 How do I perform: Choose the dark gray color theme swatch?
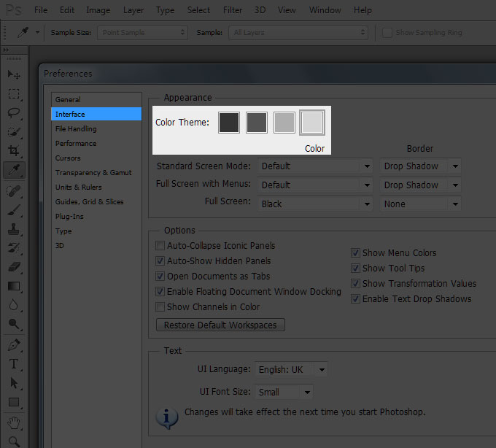tap(257, 123)
